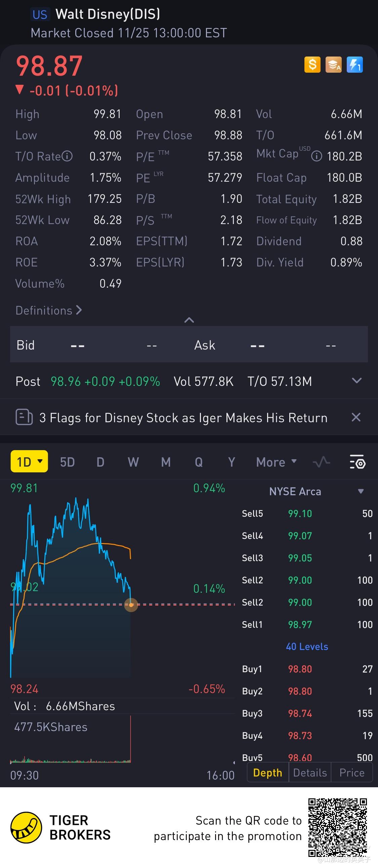Read the Iger Disney Stock headline

tap(183, 418)
